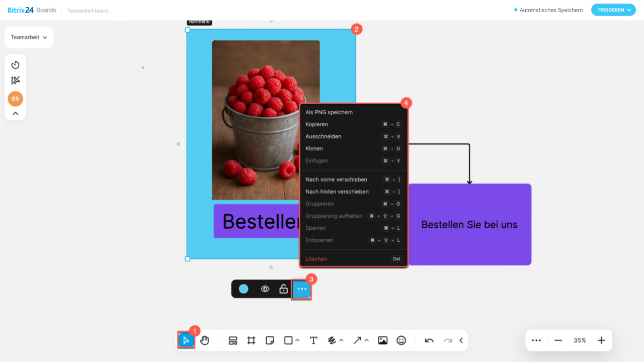
Task: Open the history clock icon
Action: [16, 65]
